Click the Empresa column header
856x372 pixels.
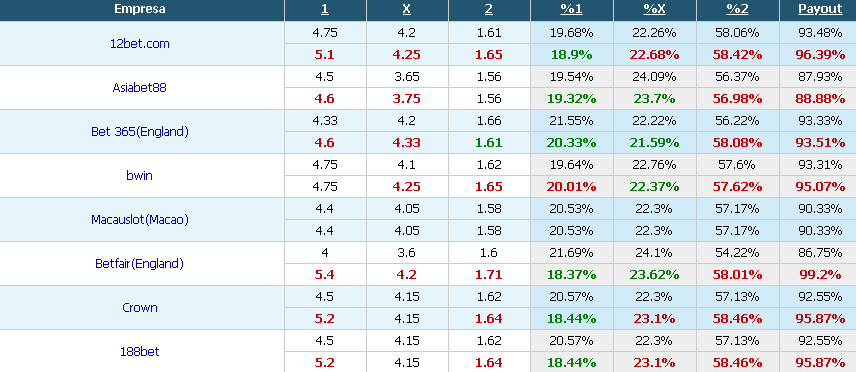[140, 9]
